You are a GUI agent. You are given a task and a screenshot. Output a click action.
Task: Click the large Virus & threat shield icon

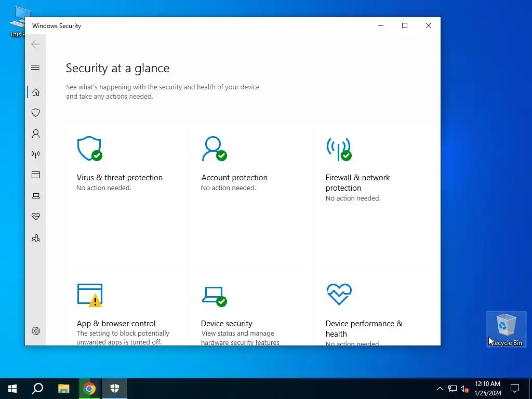(x=89, y=149)
